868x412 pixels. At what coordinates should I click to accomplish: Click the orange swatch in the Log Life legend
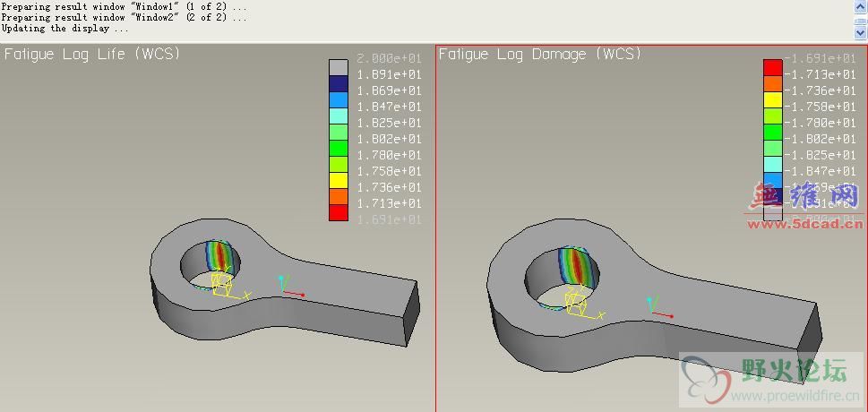click(x=339, y=196)
